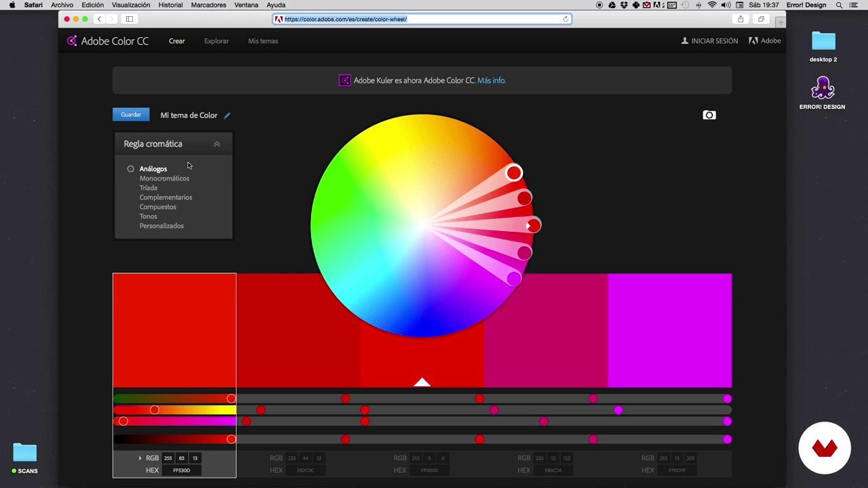Toggle Safari's sidebar button
The width and height of the screenshot is (868, 488).
130,19
